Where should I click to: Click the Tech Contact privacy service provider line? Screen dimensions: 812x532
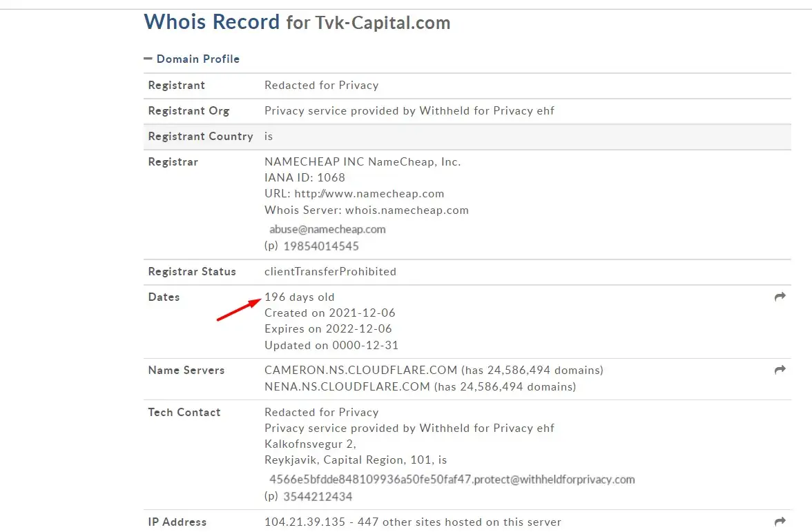[409, 428]
